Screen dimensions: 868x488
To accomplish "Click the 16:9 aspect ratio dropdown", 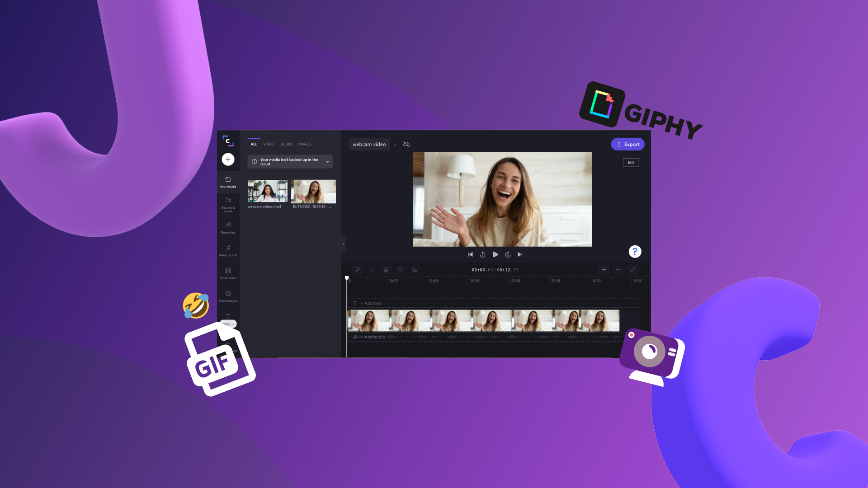I will pos(631,162).
